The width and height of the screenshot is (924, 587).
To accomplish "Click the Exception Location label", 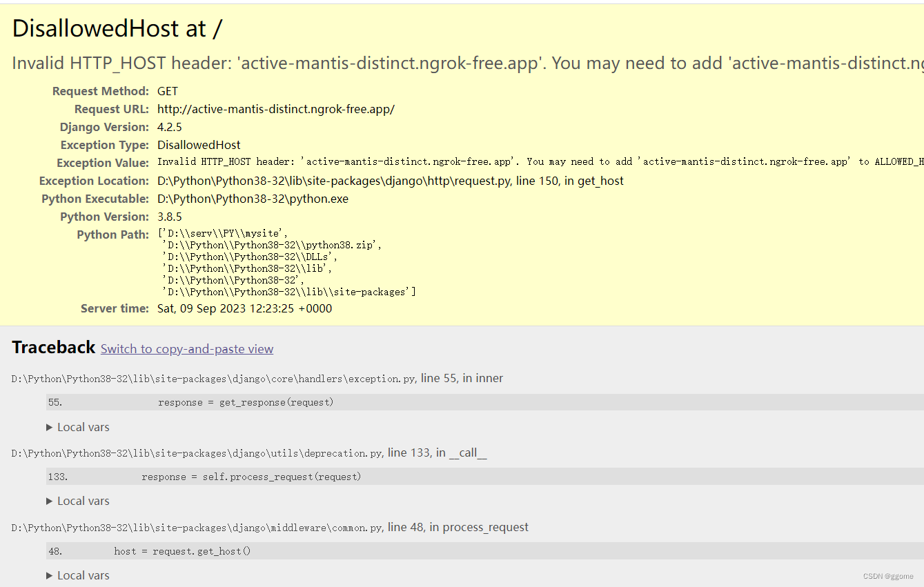I will coord(94,181).
